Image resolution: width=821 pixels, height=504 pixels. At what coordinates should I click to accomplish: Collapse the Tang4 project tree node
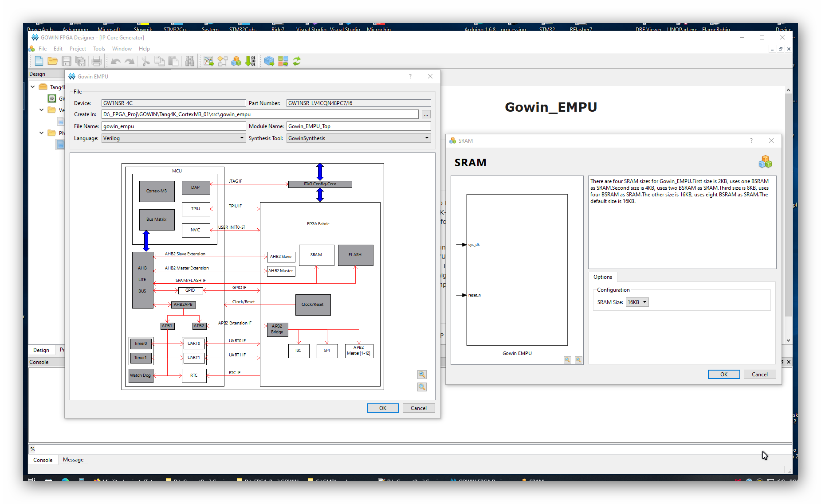[x=33, y=87]
